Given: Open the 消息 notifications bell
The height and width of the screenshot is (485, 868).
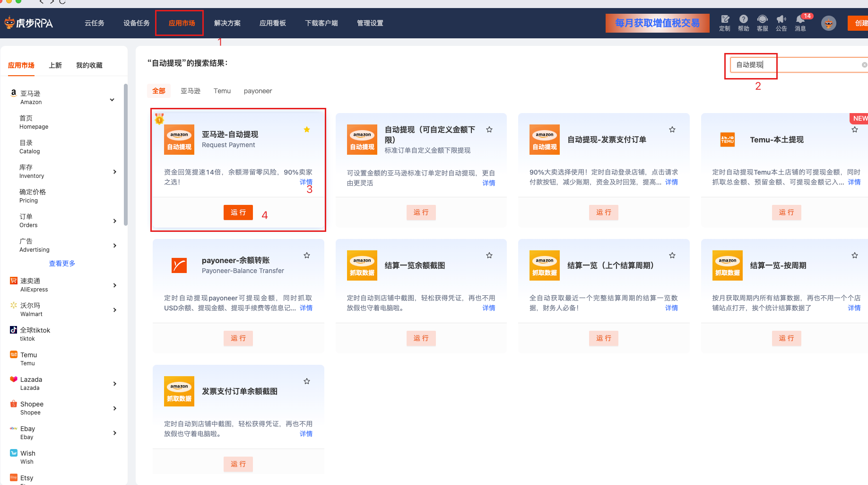Looking at the screenshot, I should coord(800,19).
